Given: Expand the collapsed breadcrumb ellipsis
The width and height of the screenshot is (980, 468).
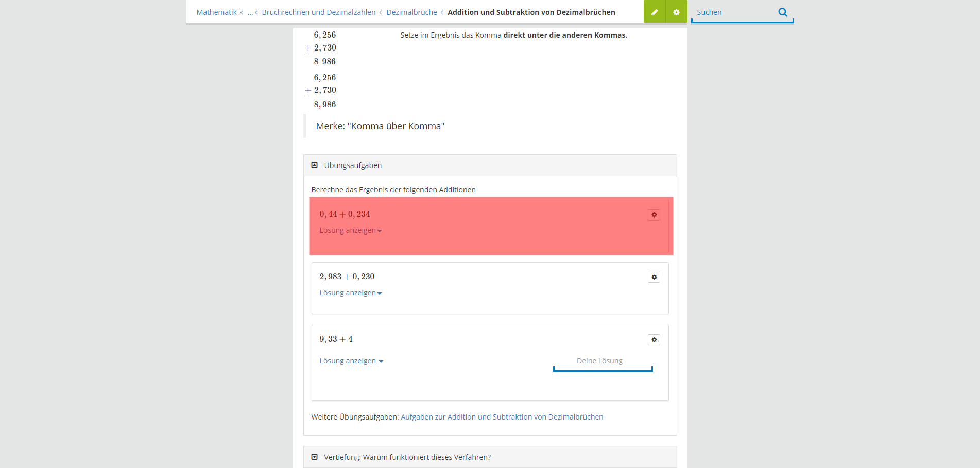Looking at the screenshot, I should 250,12.
